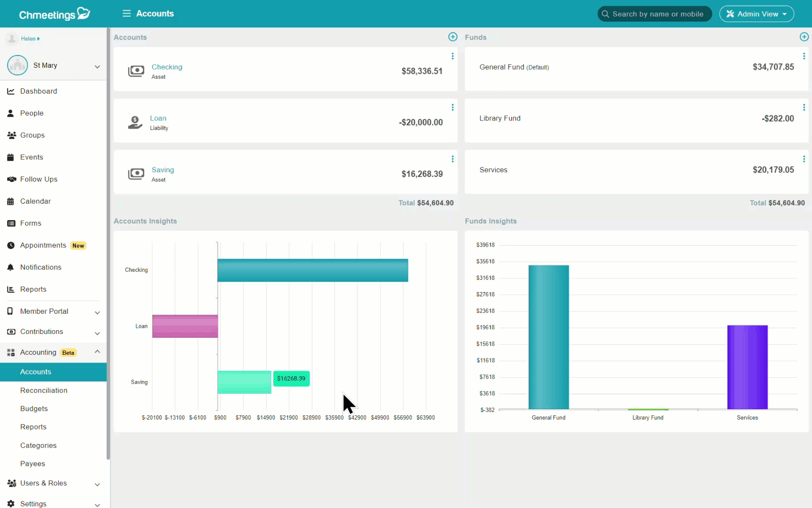This screenshot has width=812, height=508.
Task: Open the Admin View dropdown
Action: (757, 14)
